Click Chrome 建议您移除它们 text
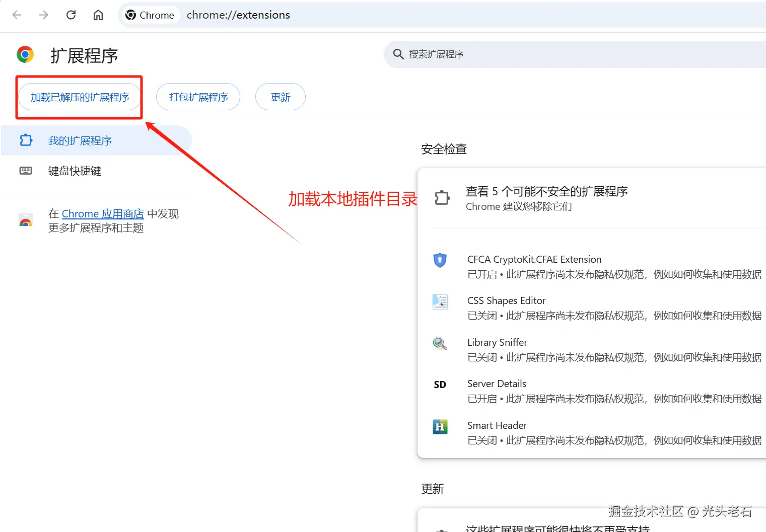This screenshot has height=532, width=766. (x=519, y=206)
